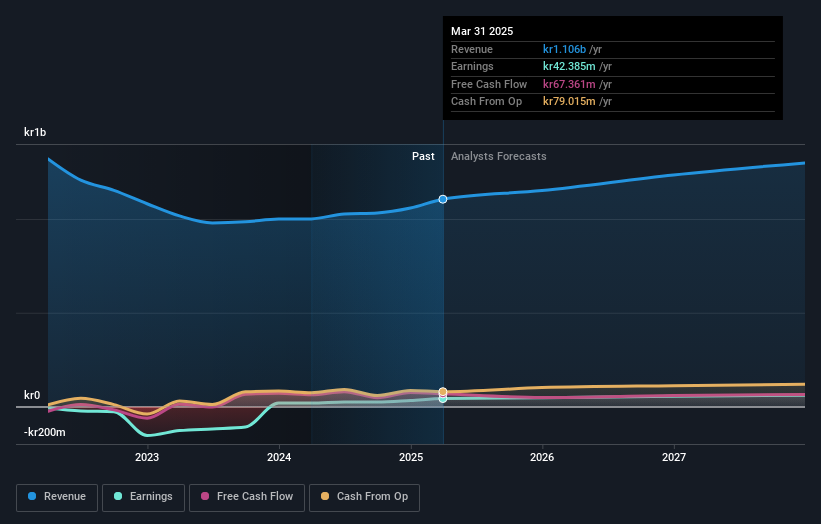This screenshot has height=524, width=821.
Task: Click the -kr200m y-axis label
Action: 45,432
